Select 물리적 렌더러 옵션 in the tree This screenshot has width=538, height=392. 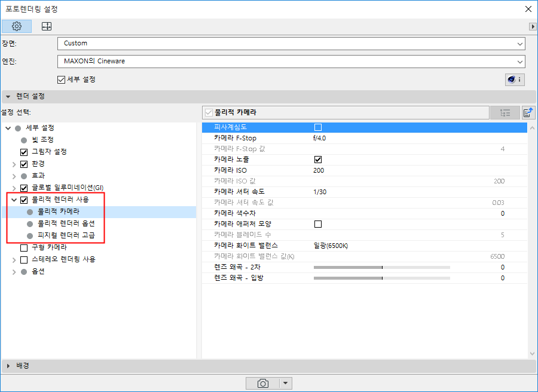[x=66, y=223]
